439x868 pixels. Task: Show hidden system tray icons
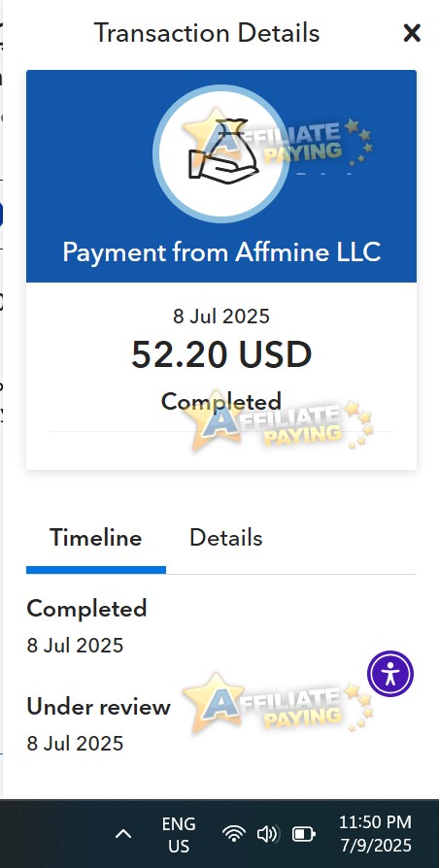point(123,834)
